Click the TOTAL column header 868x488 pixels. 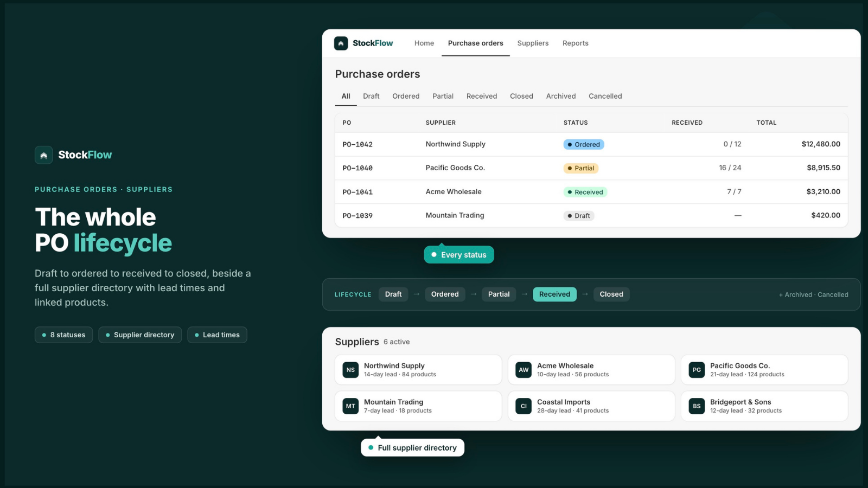click(x=767, y=123)
